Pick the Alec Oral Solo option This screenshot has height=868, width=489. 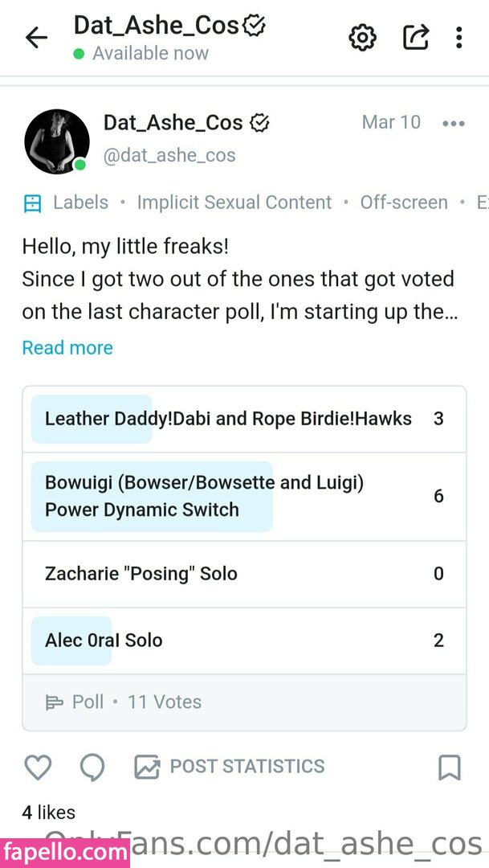(104, 641)
